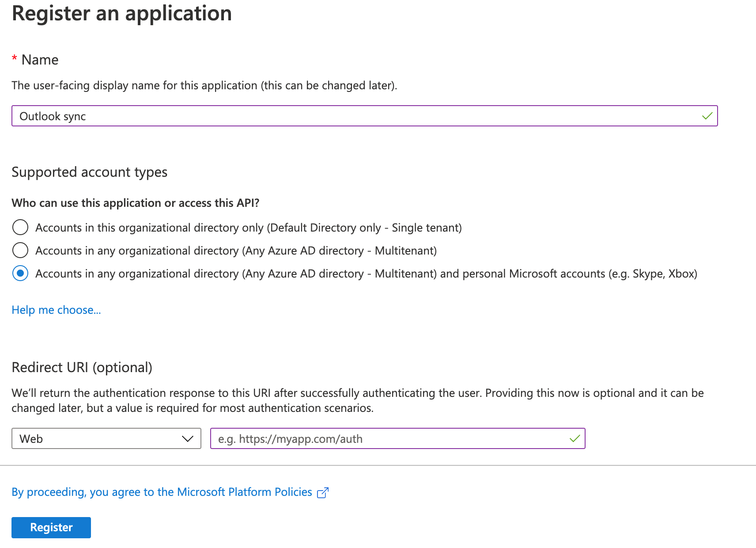Click into the Name field containing Outlook sync

pyautogui.click(x=353, y=116)
